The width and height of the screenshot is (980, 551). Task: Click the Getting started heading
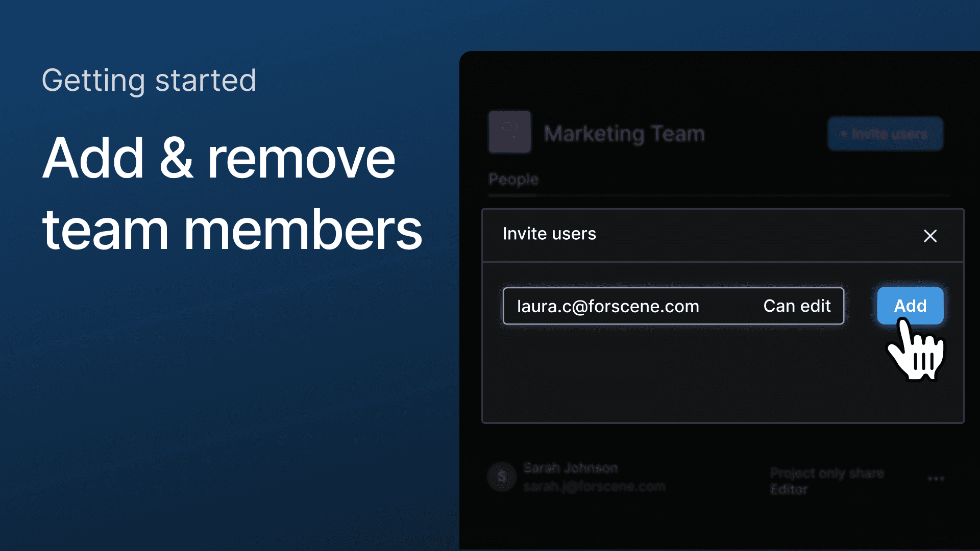coord(149,81)
